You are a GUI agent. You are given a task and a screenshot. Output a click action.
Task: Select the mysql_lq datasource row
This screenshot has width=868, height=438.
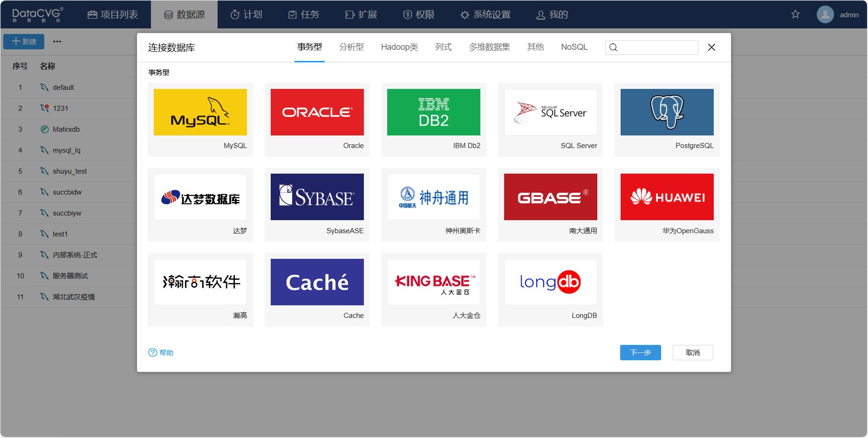click(x=68, y=150)
